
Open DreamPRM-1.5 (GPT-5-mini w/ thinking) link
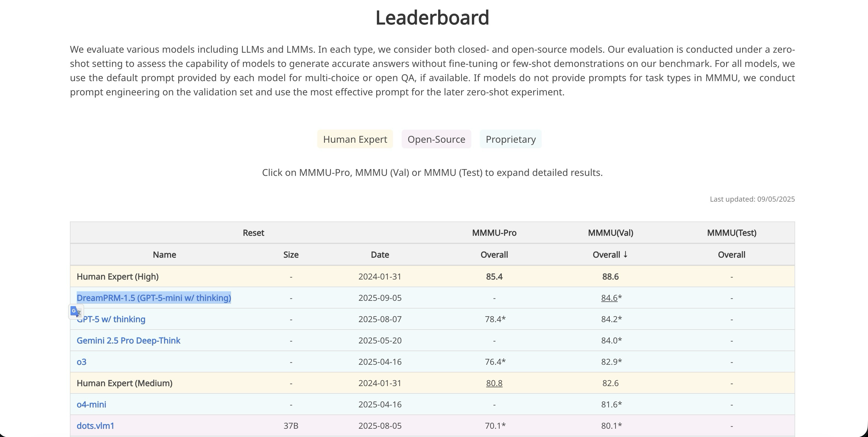coord(154,298)
